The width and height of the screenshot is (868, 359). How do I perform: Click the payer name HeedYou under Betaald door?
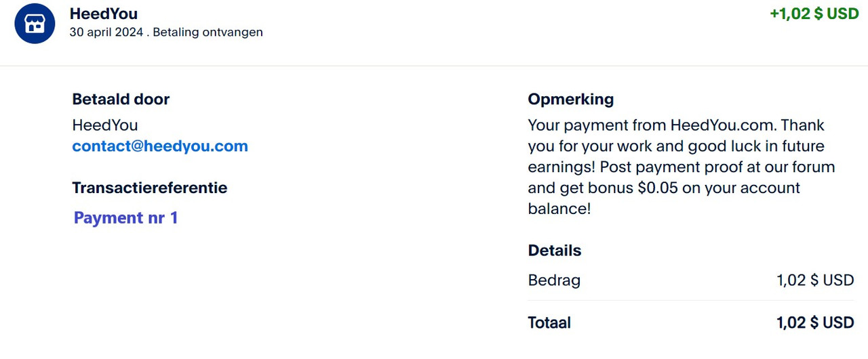click(105, 125)
